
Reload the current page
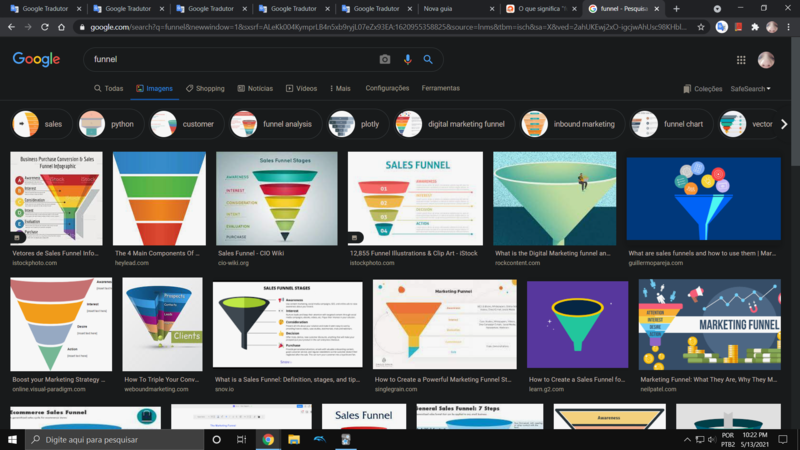[x=45, y=27]
